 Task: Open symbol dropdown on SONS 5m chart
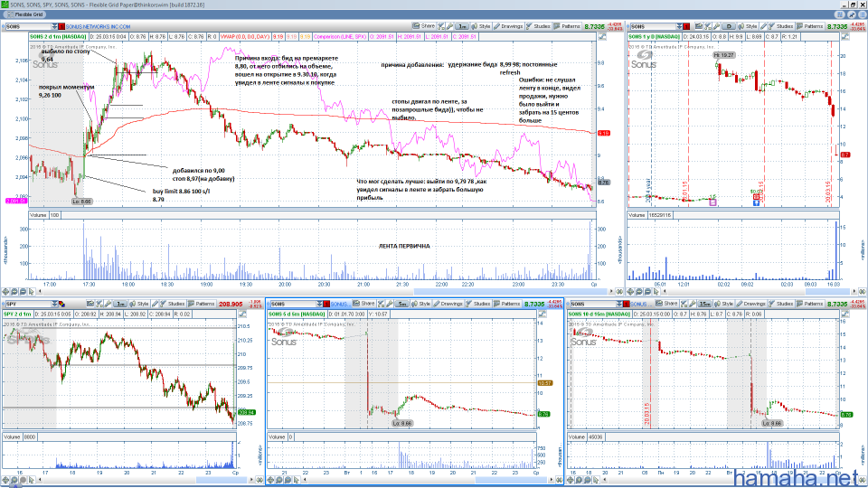tap(319, 304)
